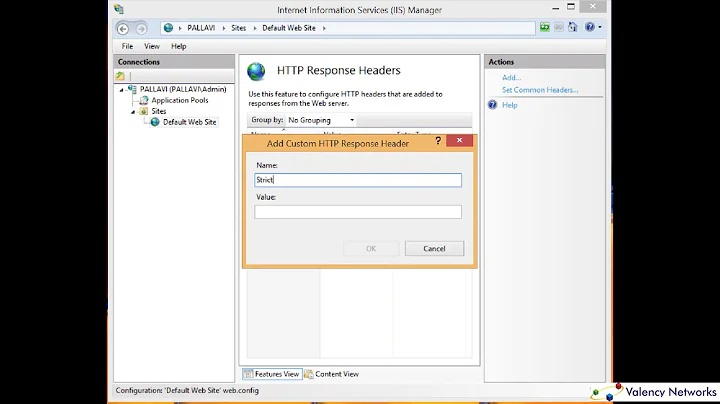Click Sites in the address breadcrumb
Image resolution: width=720 pixels, height=404 pixels.
tap(239, 28)
